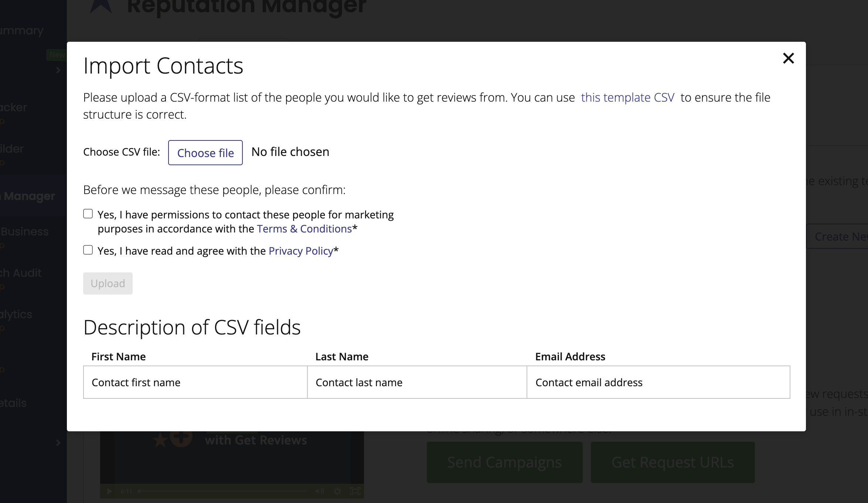
Task: Click the Send Campaigns button behind dialog
Action: tap(505, 462)
